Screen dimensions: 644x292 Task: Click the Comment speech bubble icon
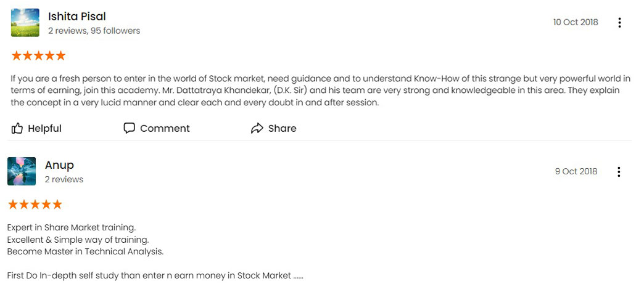[129, 128]
